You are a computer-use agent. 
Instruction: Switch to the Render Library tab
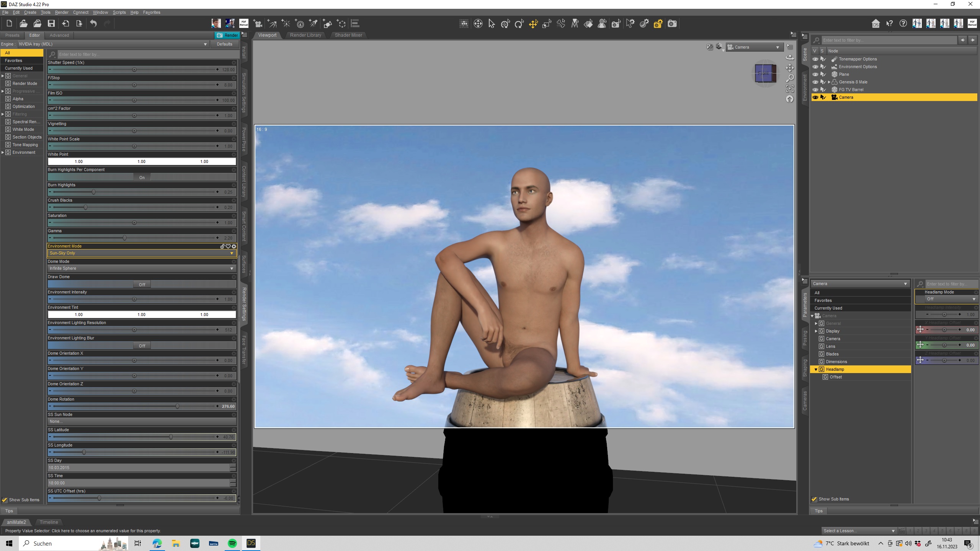[x=305, y=35]
